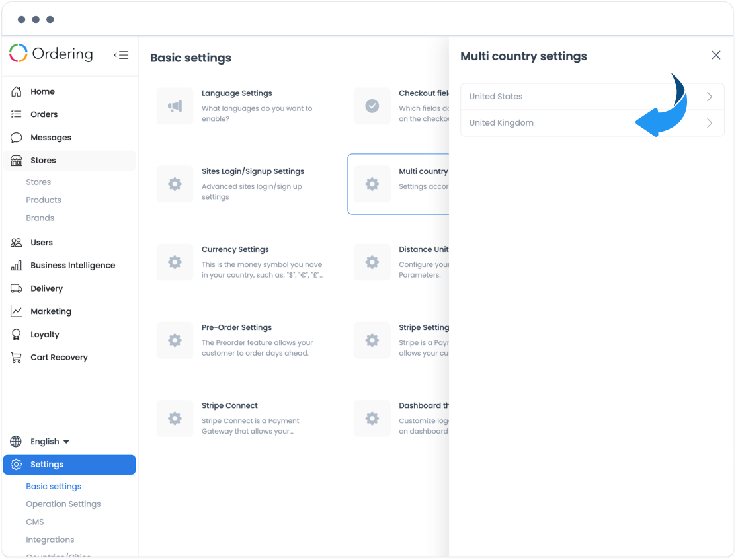Open the Stripe Connect title
Screen dimensions: 736x560
click(229, 405)
